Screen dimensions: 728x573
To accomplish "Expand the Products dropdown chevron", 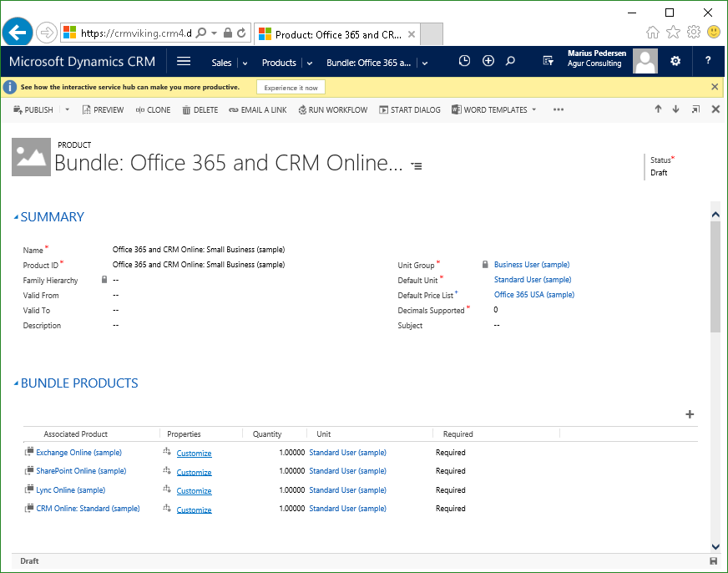I will tap(310, 63).
